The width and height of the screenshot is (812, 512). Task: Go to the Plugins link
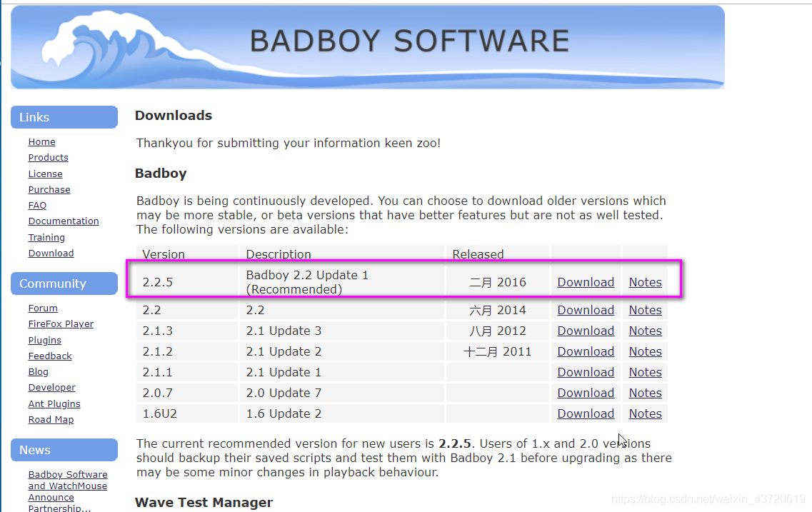(x=45, y=340)
